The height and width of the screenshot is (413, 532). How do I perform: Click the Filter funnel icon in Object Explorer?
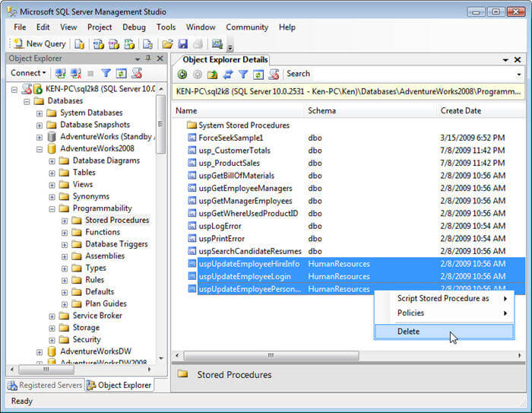(106, 73)
